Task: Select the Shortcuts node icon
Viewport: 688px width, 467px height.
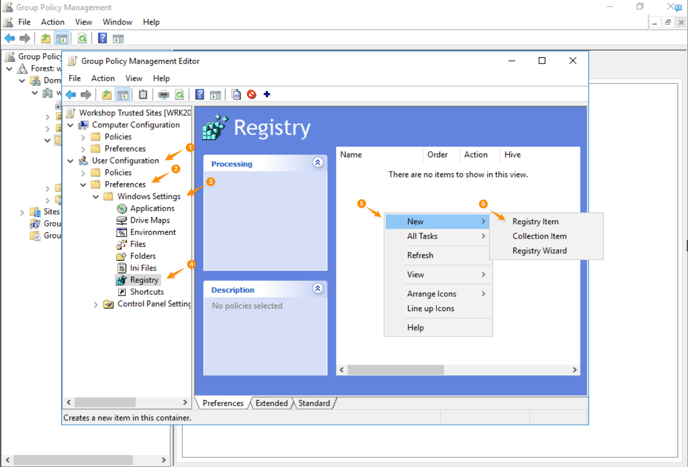Action: point(122,292)
